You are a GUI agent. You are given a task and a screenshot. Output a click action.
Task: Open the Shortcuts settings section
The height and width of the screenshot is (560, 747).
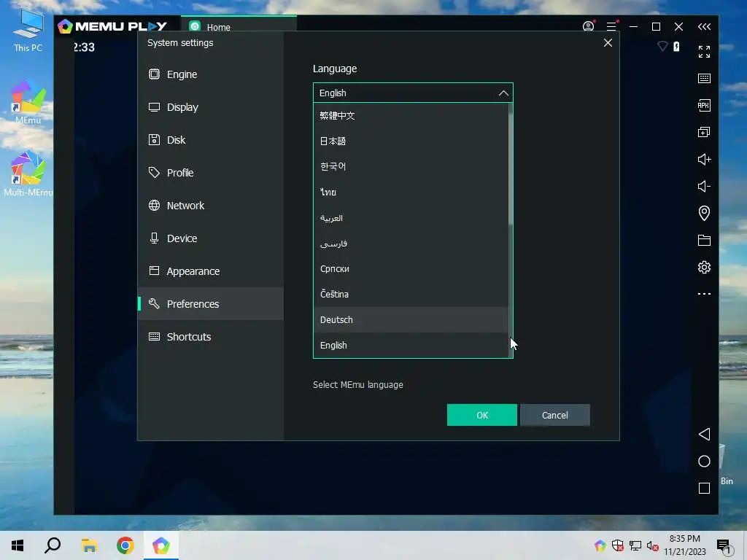pyautogui.click(x=211, y=337)
